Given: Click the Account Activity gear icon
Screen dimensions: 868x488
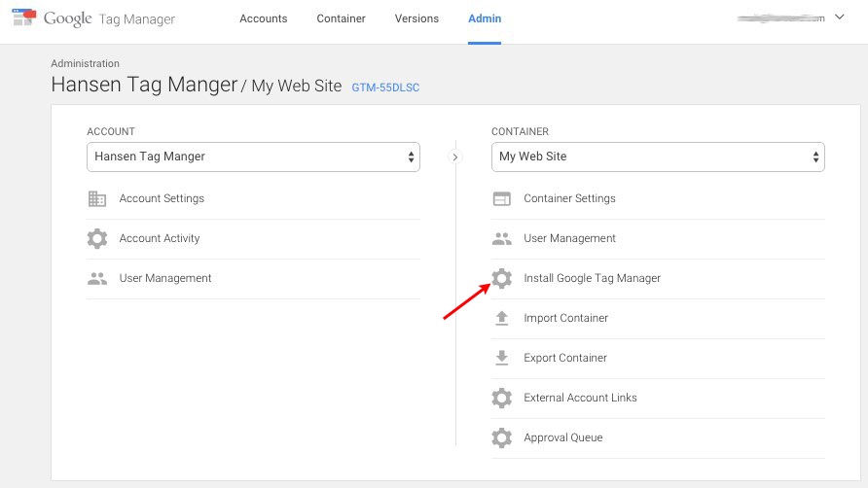Looking at the screenshot, I should [97, 238].
